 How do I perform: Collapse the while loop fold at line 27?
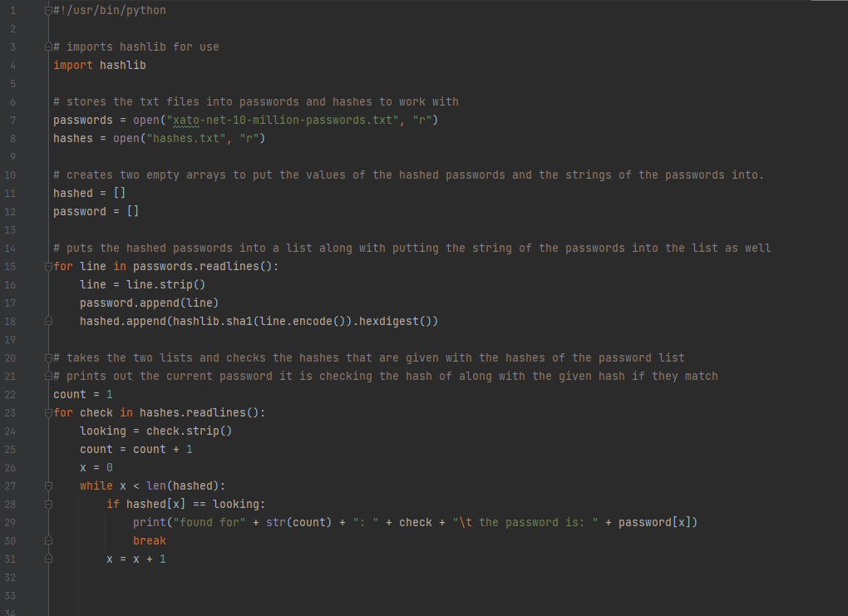tap(48, 485)
